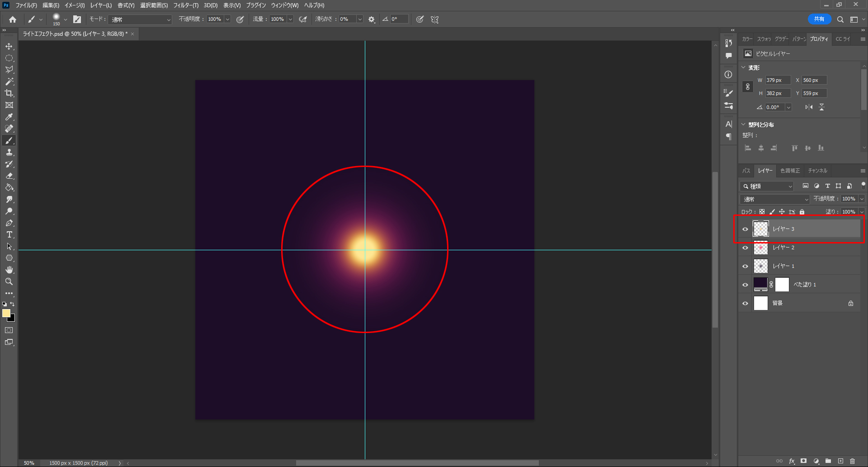Screen dimensions: 868x467
Task: Select the Zoom tool
Action: [x=9, y=281]
